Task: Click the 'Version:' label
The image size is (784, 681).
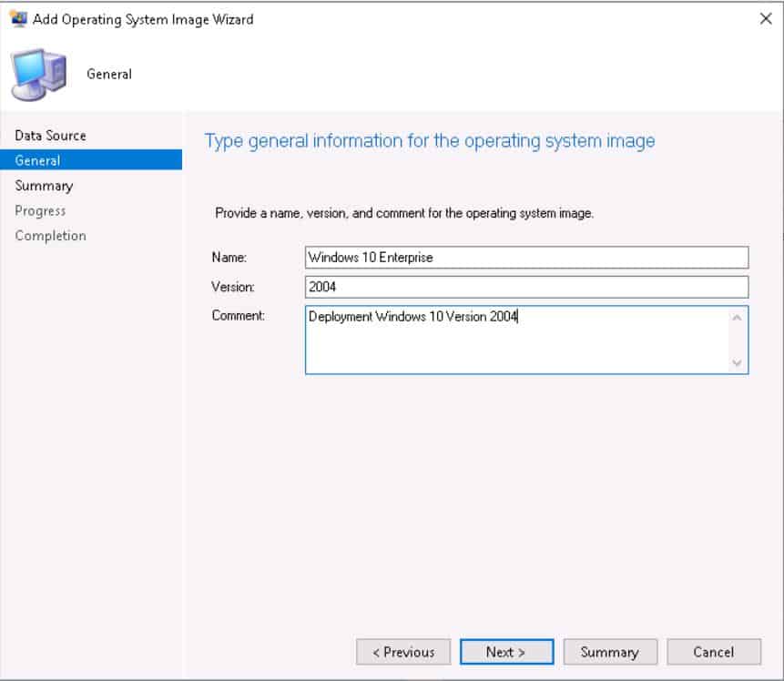Action: 233,287
